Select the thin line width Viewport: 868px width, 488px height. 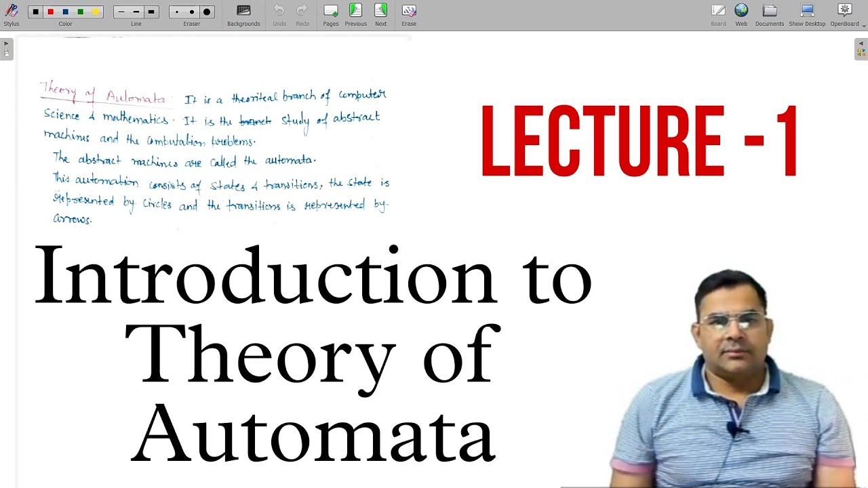click(x=121, y=12)
